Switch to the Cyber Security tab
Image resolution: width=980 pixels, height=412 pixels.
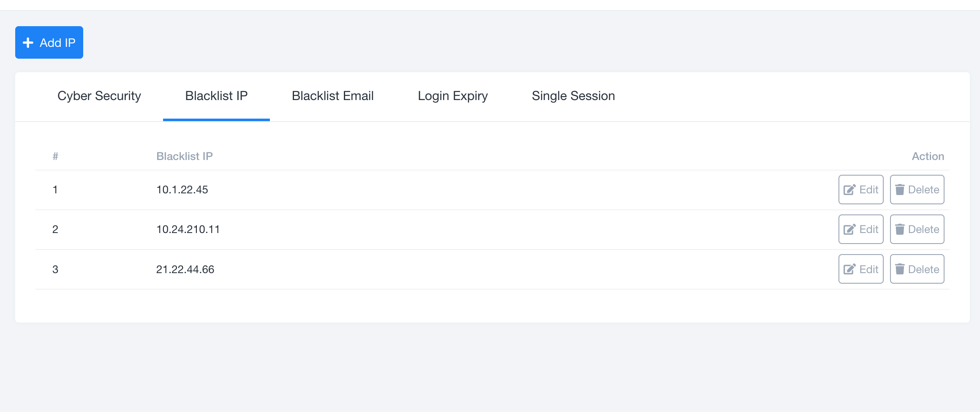[99, 96]
